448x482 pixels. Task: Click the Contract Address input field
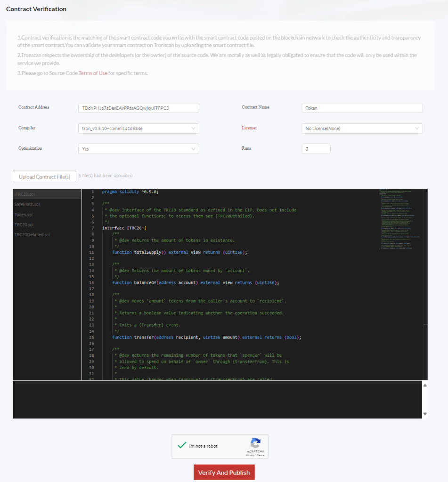pos(138,108)
